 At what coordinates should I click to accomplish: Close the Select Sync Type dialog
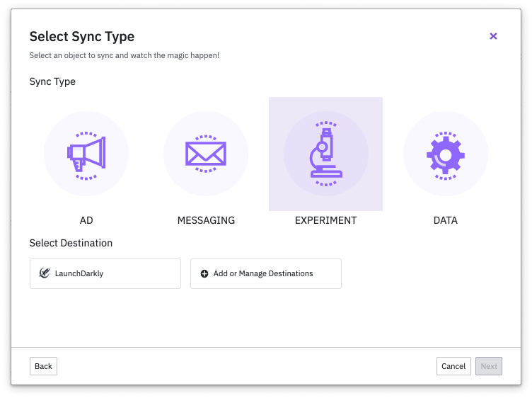coord(493,36)
